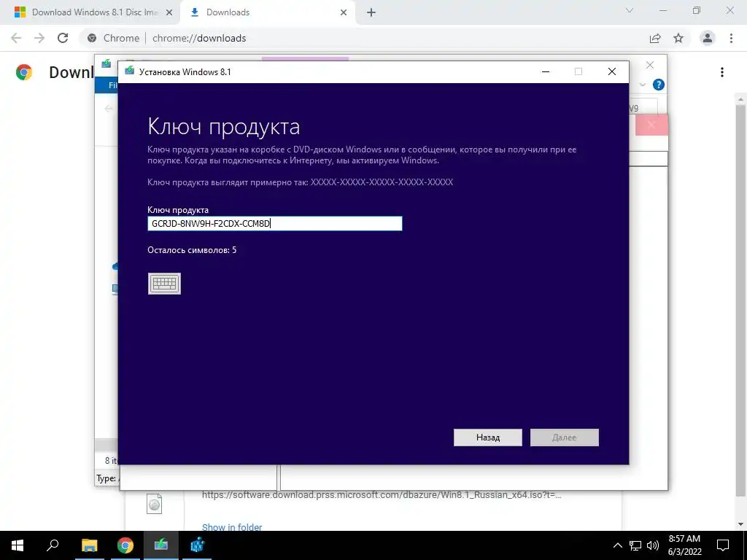Open tab search chevron in Chrome
747x560 pixels.
(630, 10)
